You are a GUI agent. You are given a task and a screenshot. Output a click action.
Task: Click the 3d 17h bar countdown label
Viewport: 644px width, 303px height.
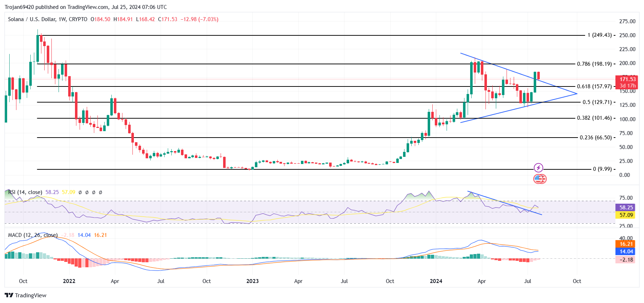[x=627, y=86]
